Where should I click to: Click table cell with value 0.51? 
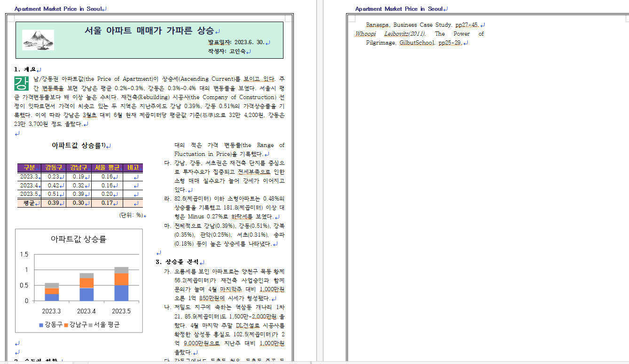53,194
